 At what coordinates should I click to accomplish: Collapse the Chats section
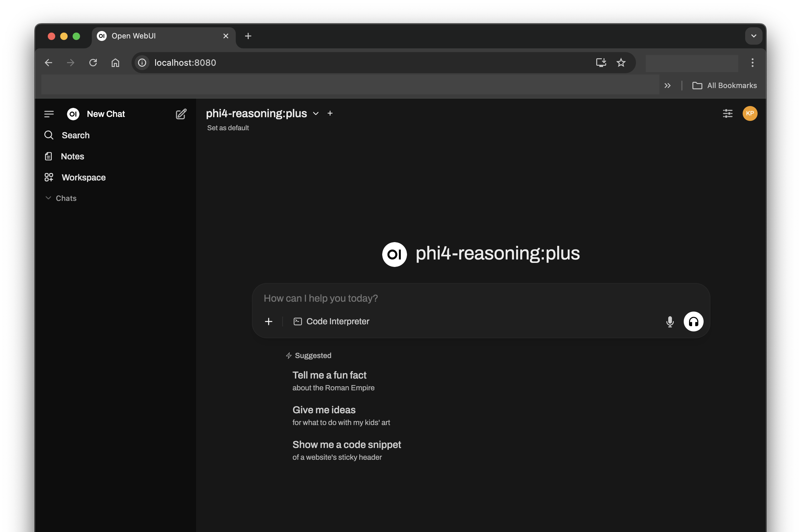61,198
